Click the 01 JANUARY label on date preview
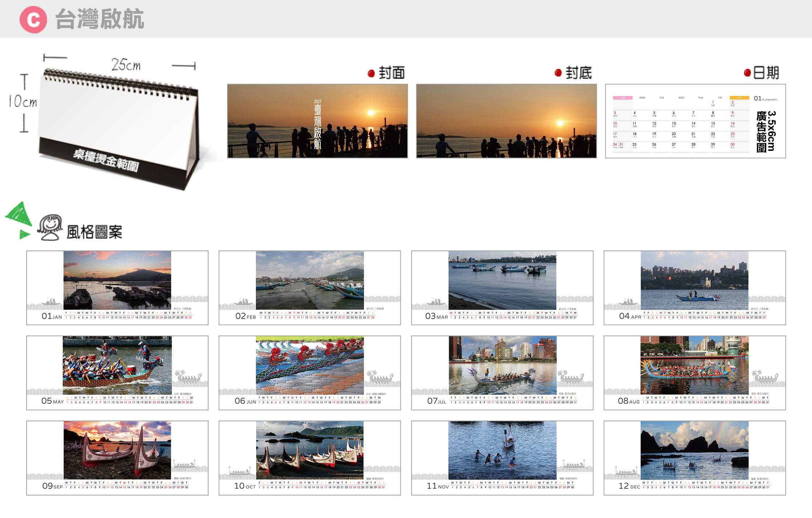 (x=765, y=99)
